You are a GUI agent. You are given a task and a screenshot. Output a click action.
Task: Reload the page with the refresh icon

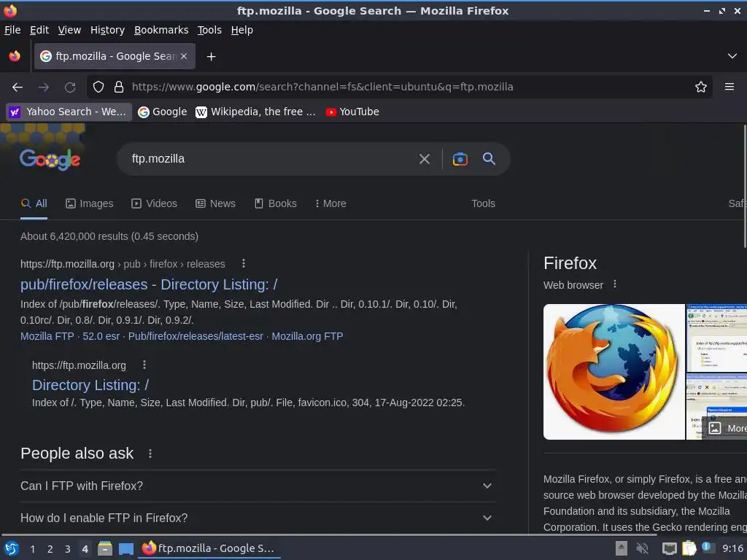[x=70, y=87]
